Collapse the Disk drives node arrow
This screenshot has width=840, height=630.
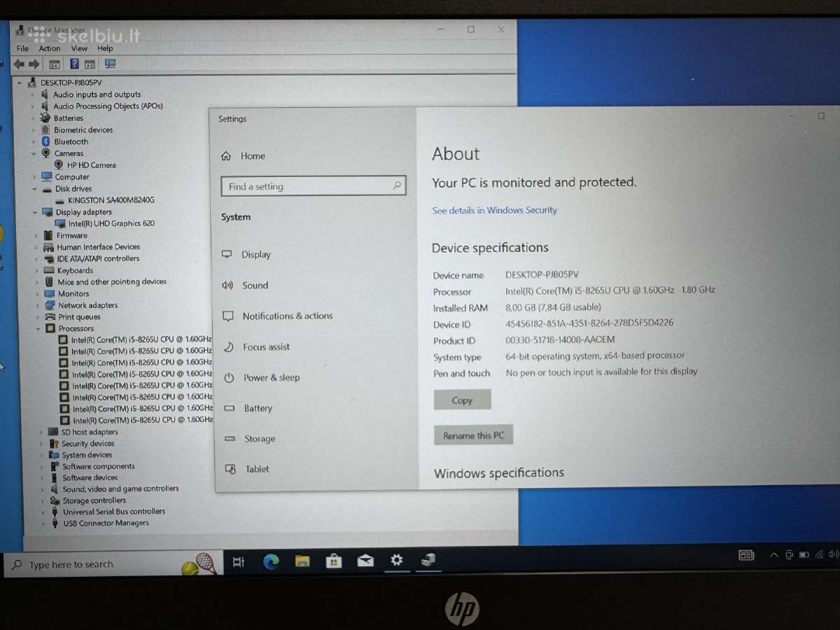point(34,189)
